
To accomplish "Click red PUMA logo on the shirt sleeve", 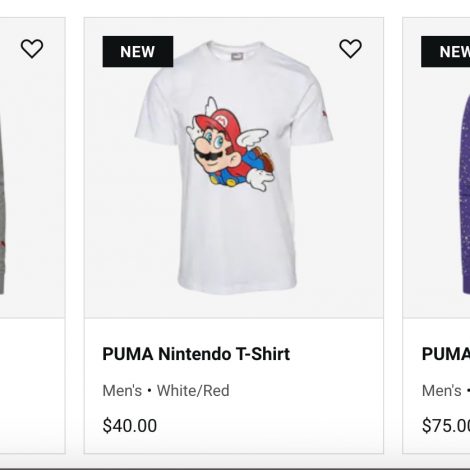I will click(324, 115).
